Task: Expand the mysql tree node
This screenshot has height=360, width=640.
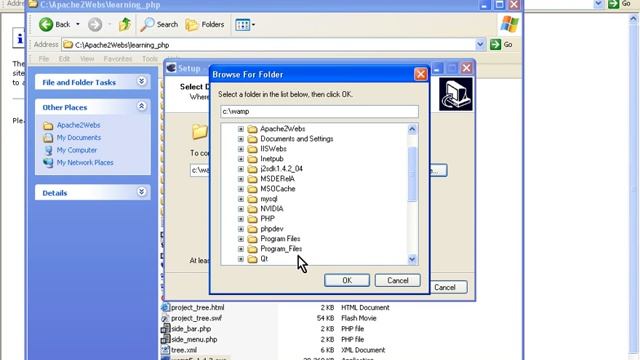Action: coord(241,199)
